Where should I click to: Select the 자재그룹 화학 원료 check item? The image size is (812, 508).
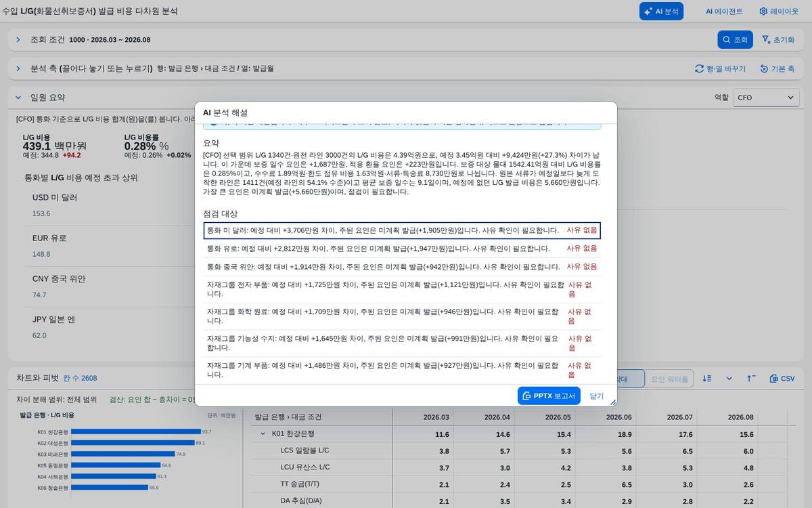[x=402, y=316]
